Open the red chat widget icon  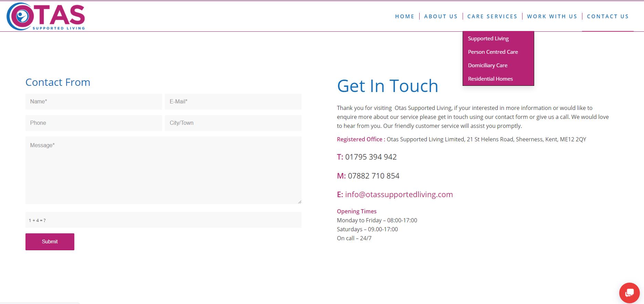(x=629, y=293)
